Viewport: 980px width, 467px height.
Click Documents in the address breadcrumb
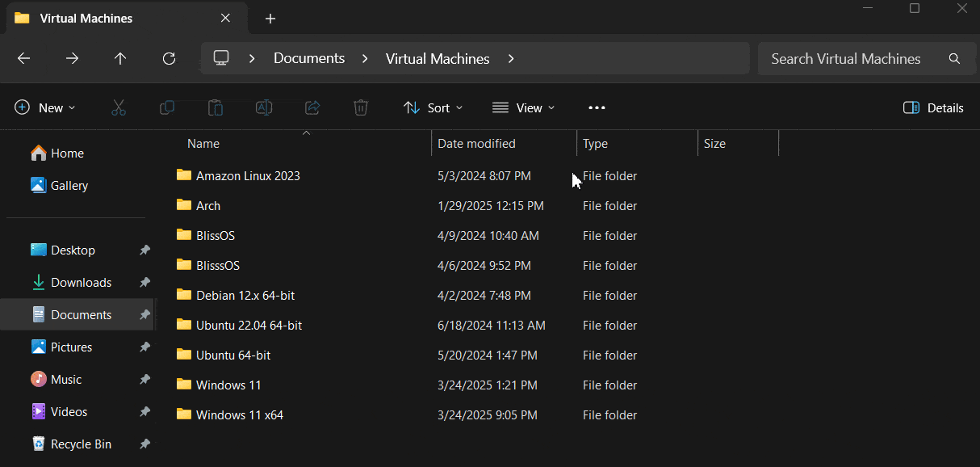tap(309, 58)
